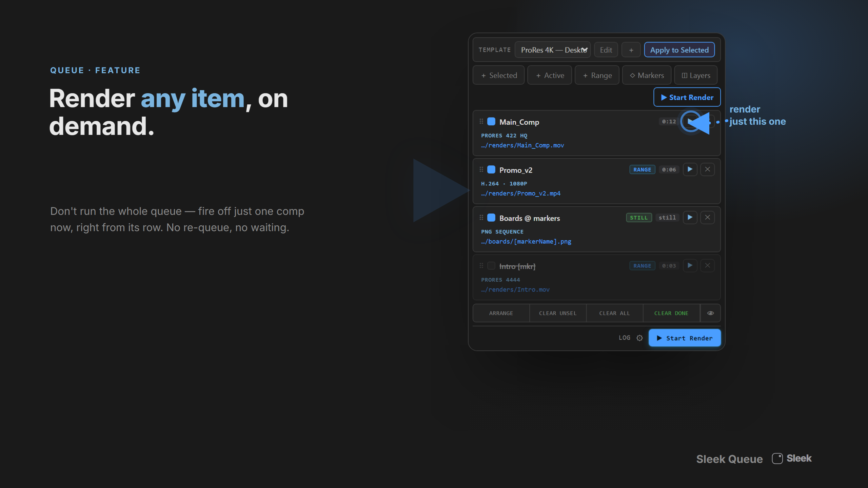This screenshot has height=488, width=868.
Task: Open the …/boards/[markerName].png output path
Action: [526, 242]
